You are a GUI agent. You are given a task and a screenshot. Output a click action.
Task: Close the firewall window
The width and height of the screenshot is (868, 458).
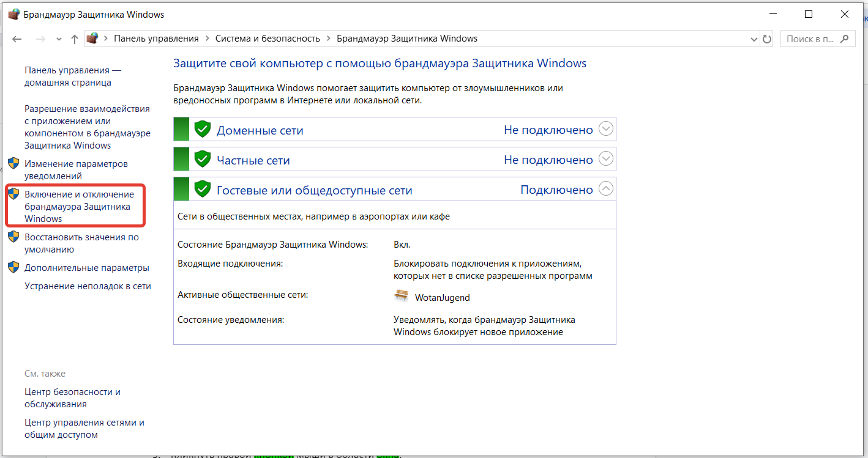point(844,14)
